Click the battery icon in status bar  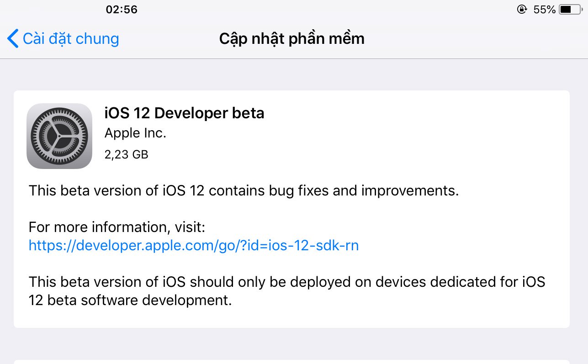pos(571,9)
